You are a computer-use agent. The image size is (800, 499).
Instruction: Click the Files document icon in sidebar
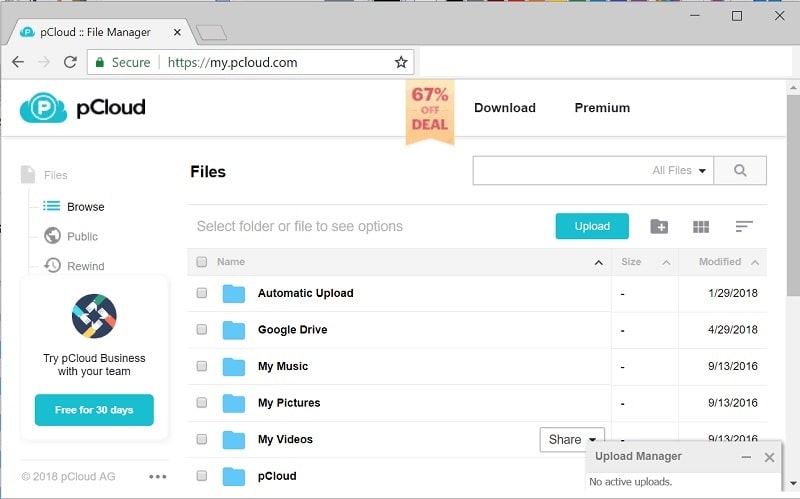point(28,174)
